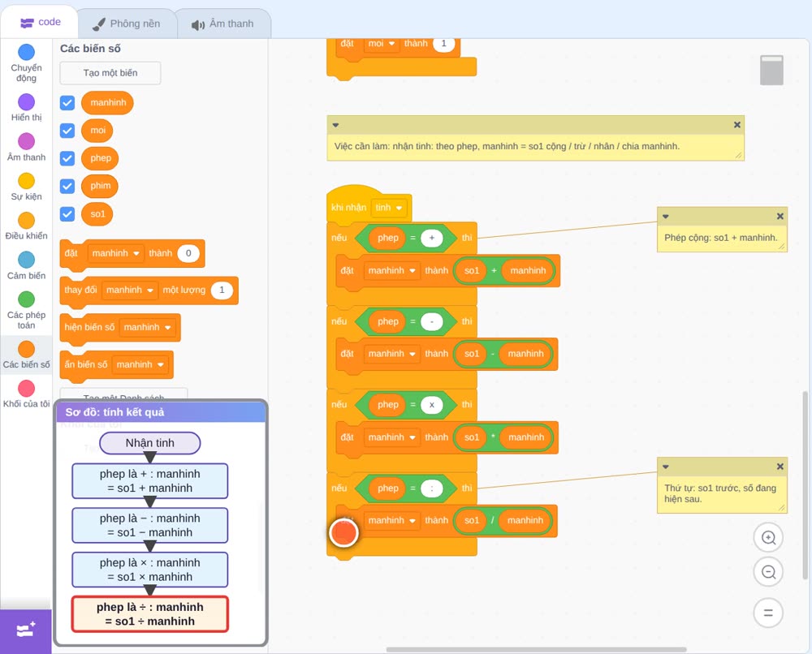Click the so1 variable reporter in palette
The image size is (812, 654).
tap(97, 214)
